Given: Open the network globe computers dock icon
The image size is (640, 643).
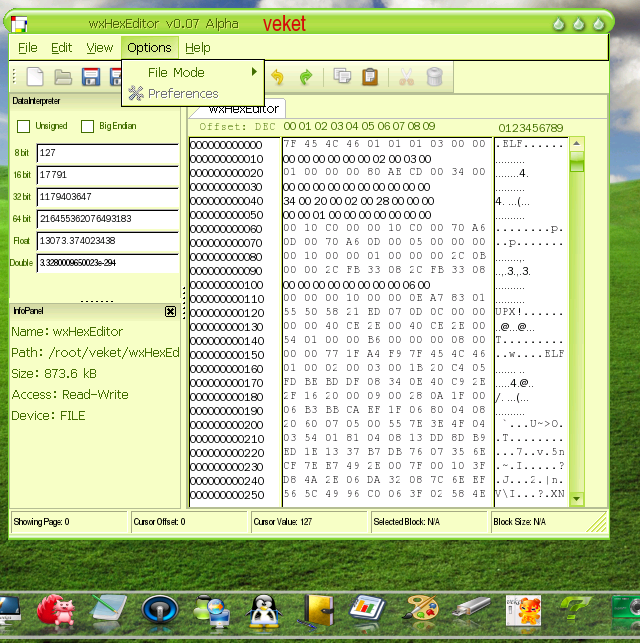Looking at the screenshot, I should click(211, 611).
